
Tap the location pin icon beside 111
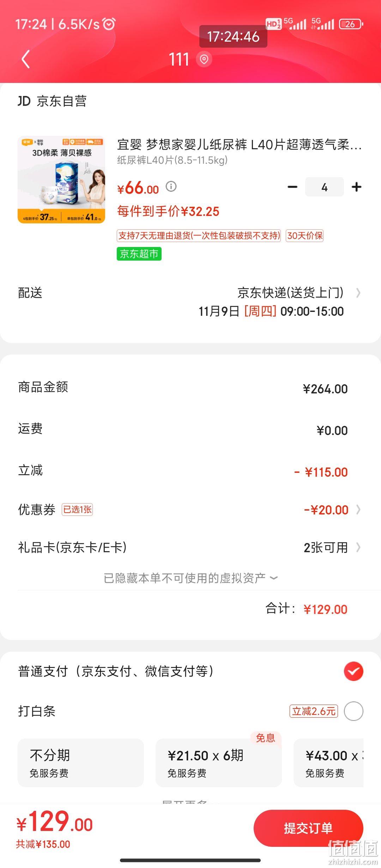pos(204,59)
